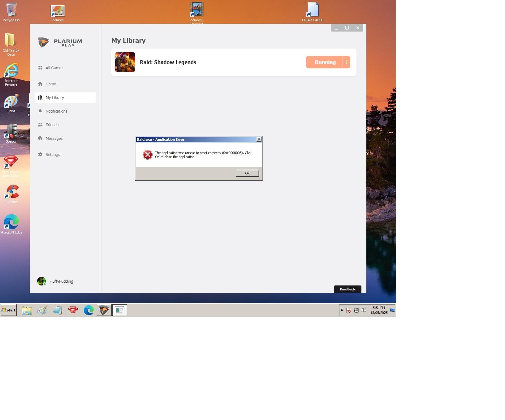Viewport: 505px width, 420px height.
Task: Open the three-dot options next to Running
Action: (346, 62)
